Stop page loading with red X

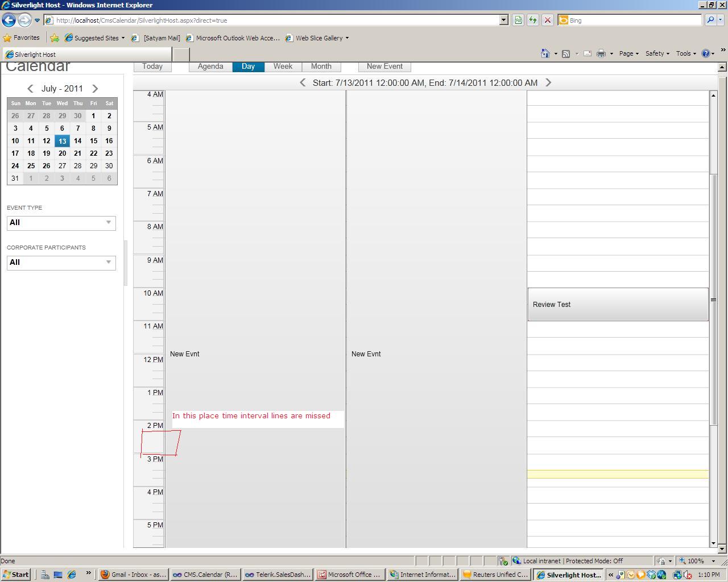(547, 20)
